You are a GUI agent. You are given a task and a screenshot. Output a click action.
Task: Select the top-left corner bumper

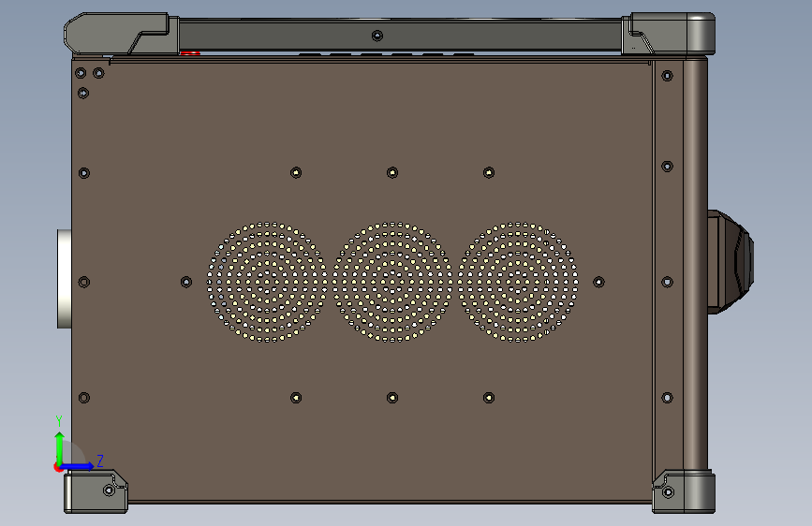click(x=122, y=34)
